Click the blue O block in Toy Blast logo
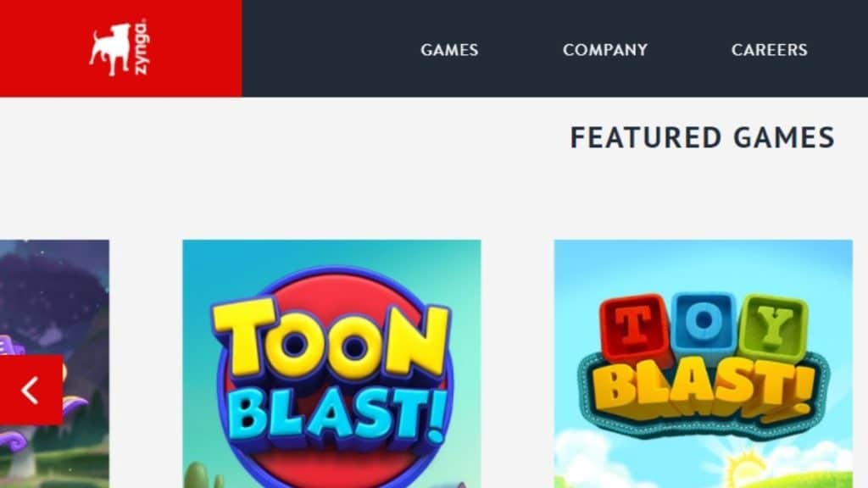The height and width of the screenshot is (488, 868). click(x=704, y=321)
